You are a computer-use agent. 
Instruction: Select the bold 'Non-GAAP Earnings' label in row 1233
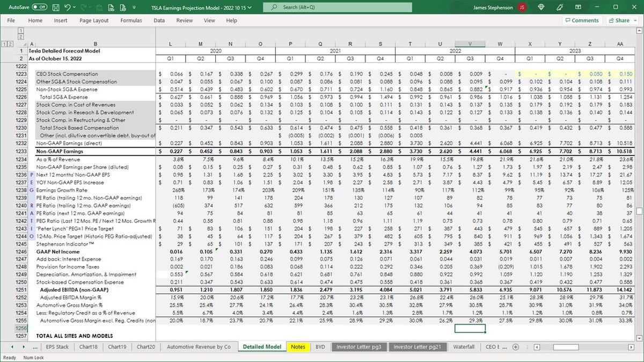pos(58,152)
